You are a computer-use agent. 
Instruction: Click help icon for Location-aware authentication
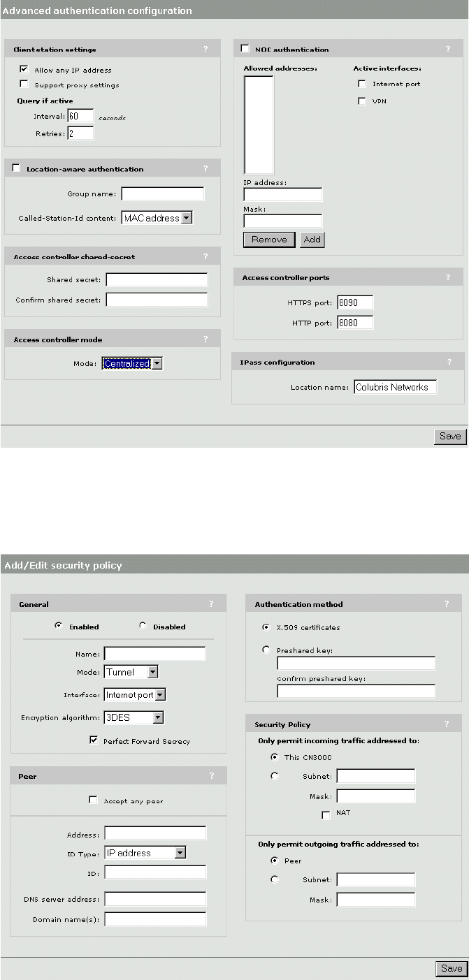pyautogui.click(x=205, y=169)
